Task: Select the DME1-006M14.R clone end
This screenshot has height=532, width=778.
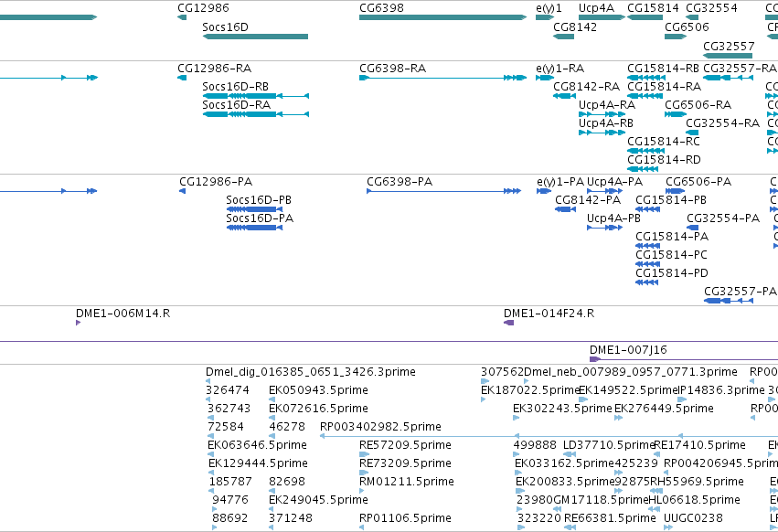Action: (78, 323)
